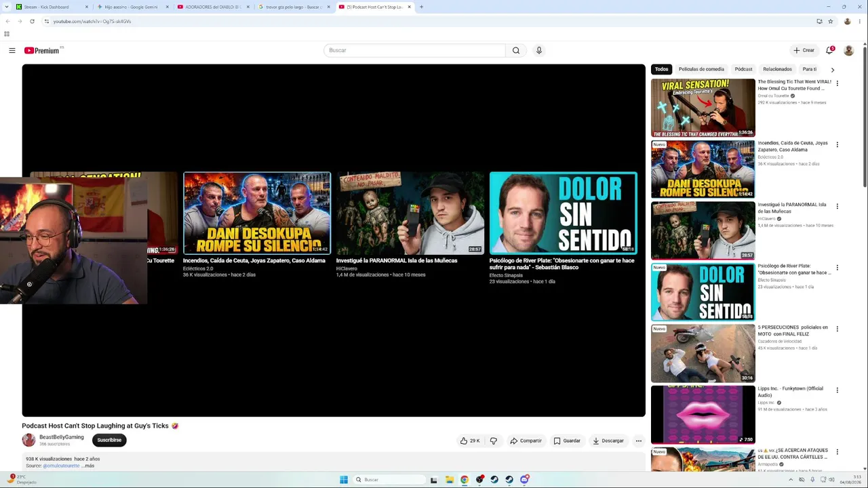This screenshot has width=868, height=488.
Task: Switch to the Hijo asesino - Google Gemini tab
Action: (x=132, y=7)
